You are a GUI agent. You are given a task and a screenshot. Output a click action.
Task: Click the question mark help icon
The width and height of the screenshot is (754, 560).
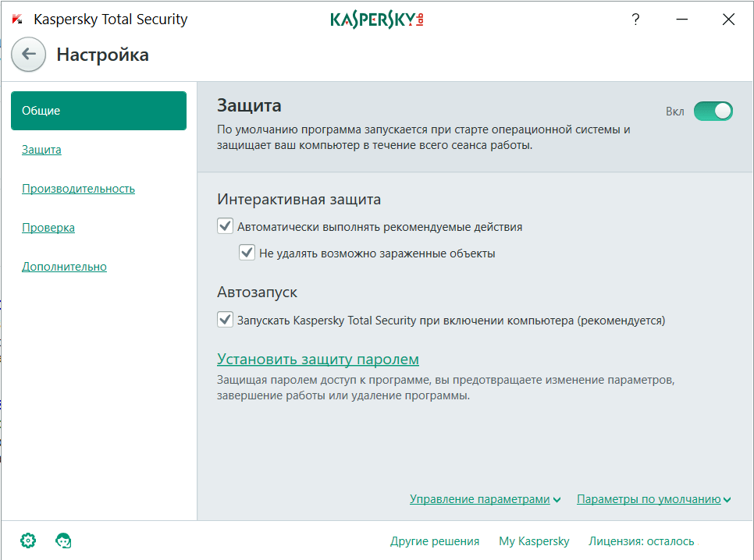[x=635, y=20]
